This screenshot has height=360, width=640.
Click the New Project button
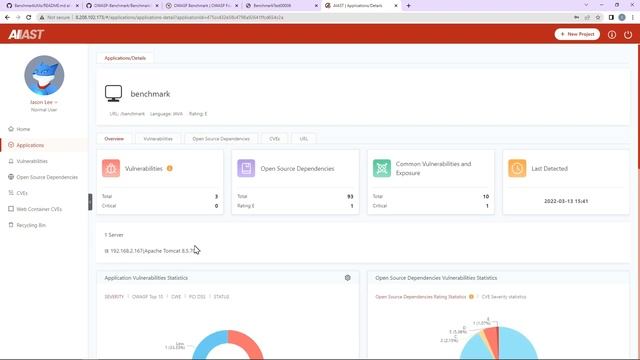(577, 34)
